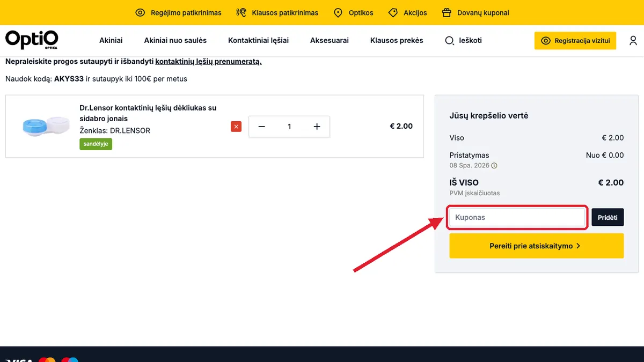Open the search magnifier Ieškoti

pyautogui.click(x=463, y=40)
